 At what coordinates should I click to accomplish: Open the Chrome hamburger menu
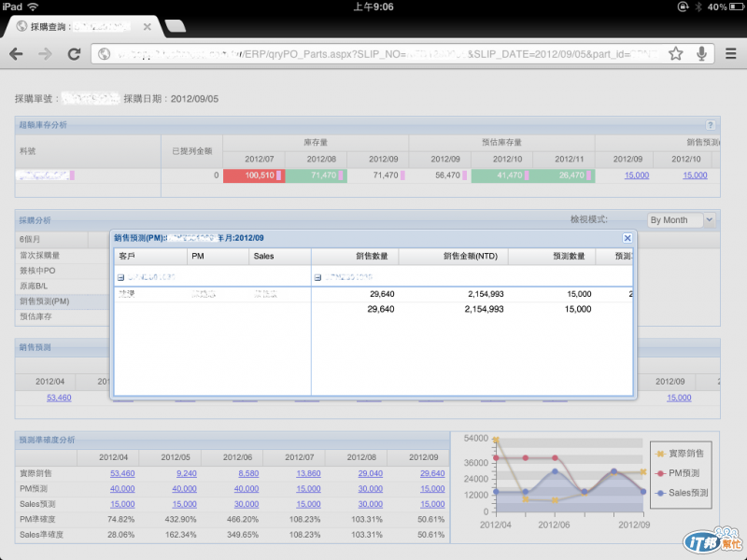pyautogui.click(x=731, y=54)
